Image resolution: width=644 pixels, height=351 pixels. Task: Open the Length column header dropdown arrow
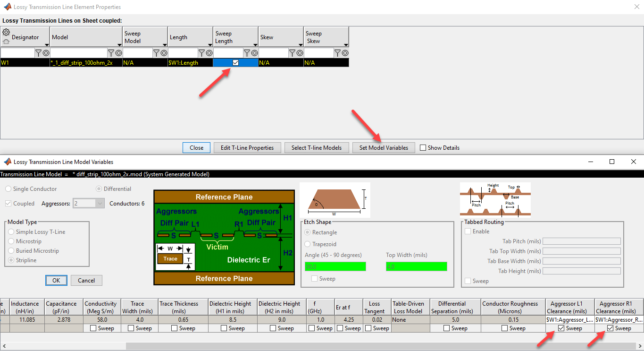point(209,44)
